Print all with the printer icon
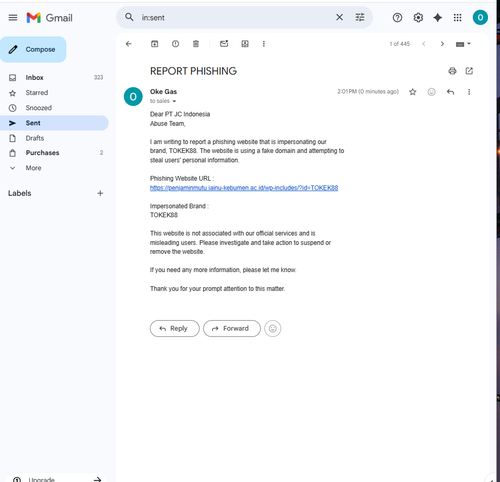This screenshot has height=482, width=500. click(x=452, y=71)
